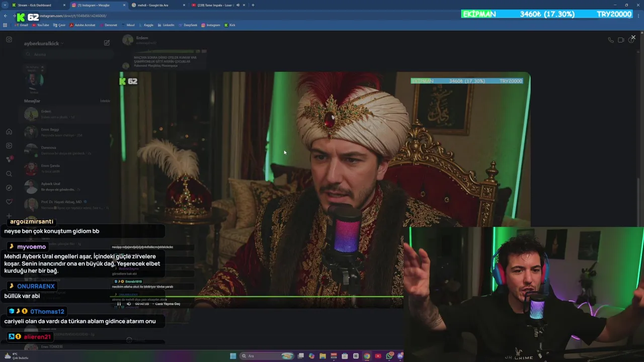This screenshot has width=644, height=362.
Task: Mute the Tame Impala tab audio
Action: [x=237, y=5]
